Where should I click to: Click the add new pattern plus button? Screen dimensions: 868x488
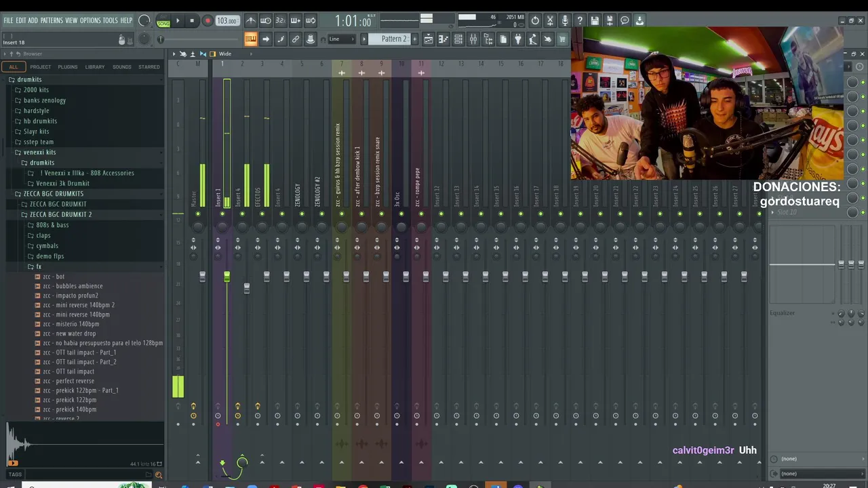coord(415,39)
